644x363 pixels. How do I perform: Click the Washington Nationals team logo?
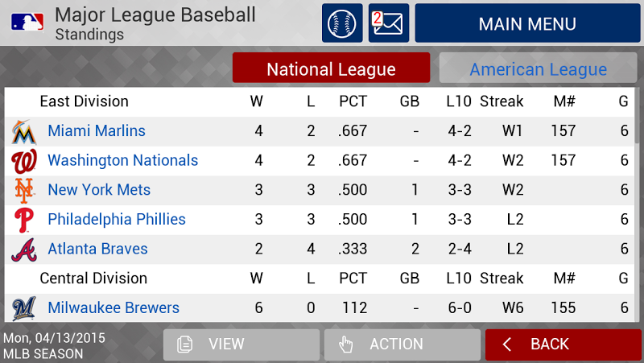pos(24,162)
